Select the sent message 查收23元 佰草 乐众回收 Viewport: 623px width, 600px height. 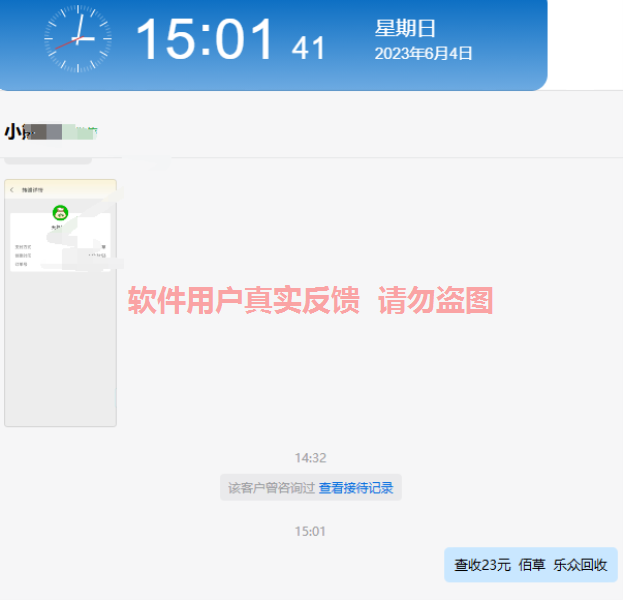[530, 565]
